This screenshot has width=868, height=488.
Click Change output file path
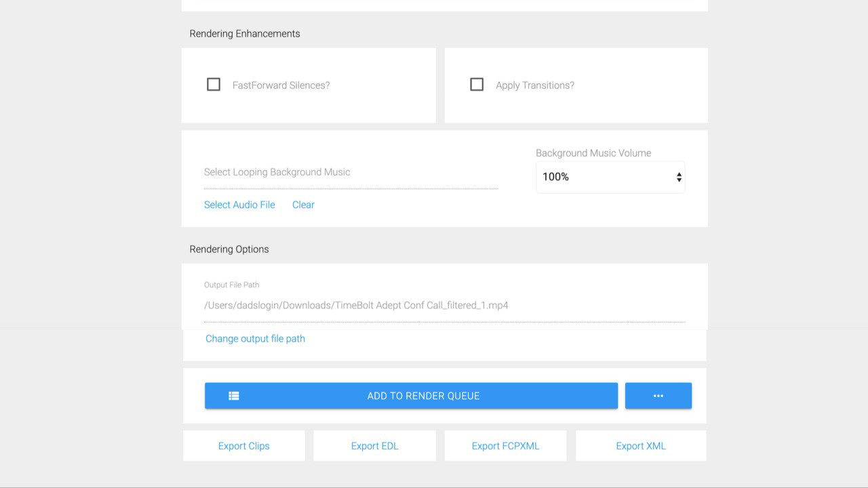(255, 339)
